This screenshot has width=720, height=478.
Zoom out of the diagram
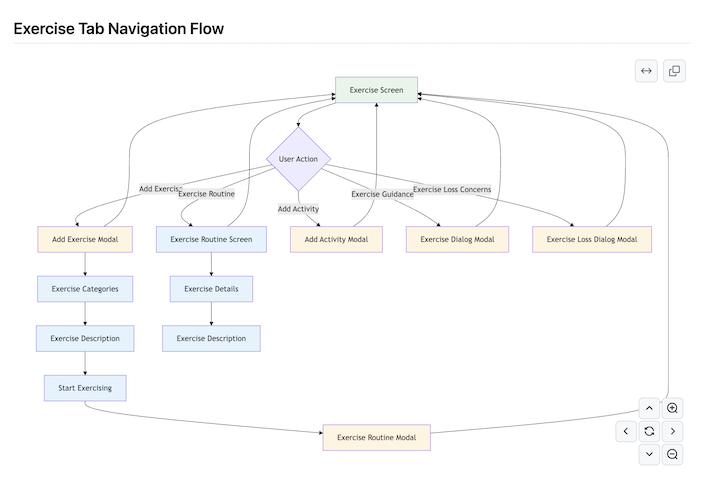pyautogui.click(x=673, y=454)
